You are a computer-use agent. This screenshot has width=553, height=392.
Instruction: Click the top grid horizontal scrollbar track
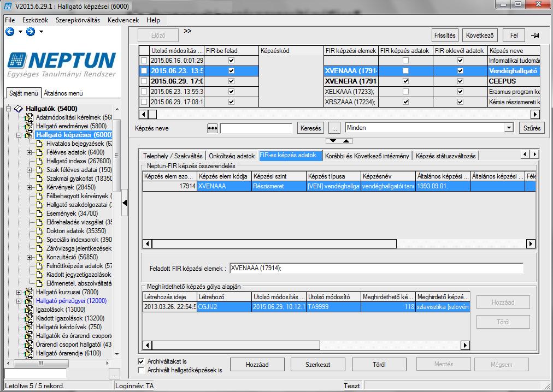click(x=344, y=114)
